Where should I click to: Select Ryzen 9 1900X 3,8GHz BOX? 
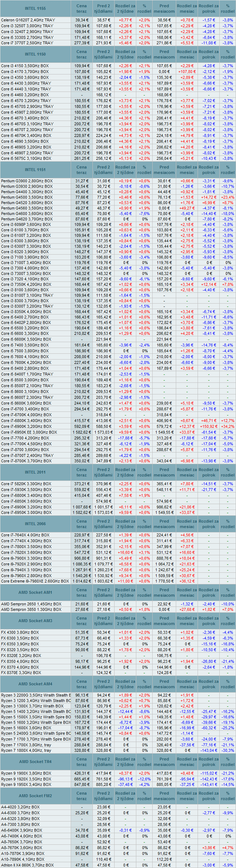(26, 773)
